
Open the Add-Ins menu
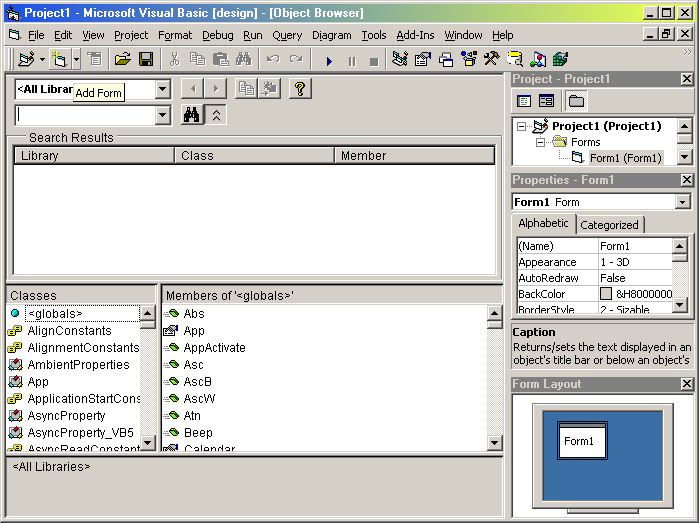[415, 35]
